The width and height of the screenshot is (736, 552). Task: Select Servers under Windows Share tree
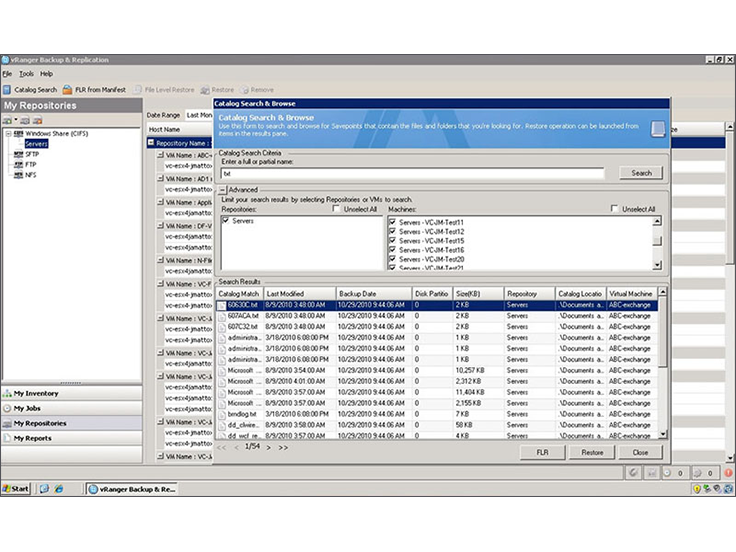[x=36, y=144]
